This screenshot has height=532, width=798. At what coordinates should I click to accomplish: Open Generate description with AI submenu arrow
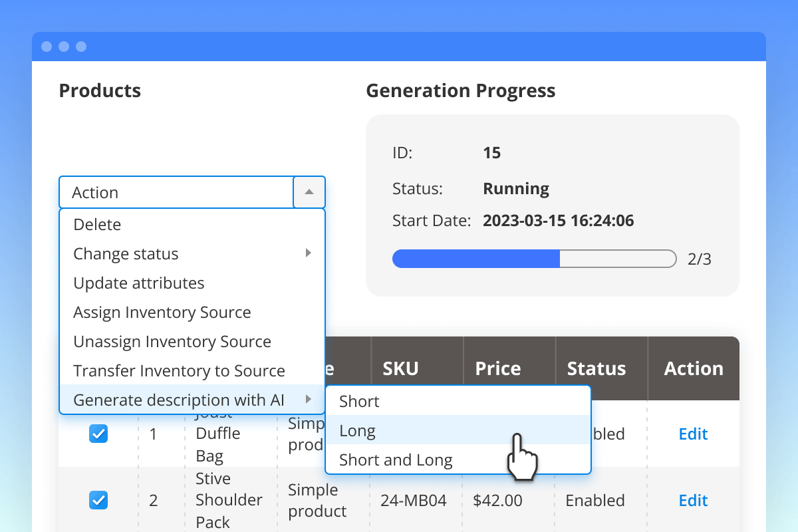(x=308, y=400)
